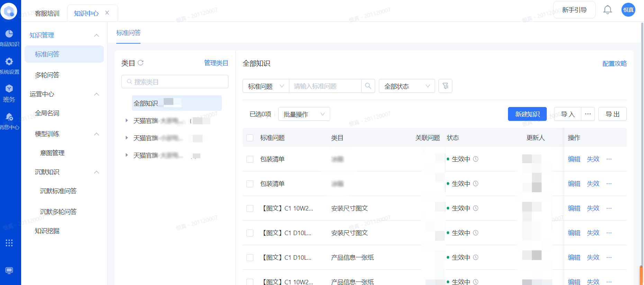The width and height of the screenshot is (644, 285).
Task: Select 多轮问答 in the side menu
Action: click(x=47, y=75)
